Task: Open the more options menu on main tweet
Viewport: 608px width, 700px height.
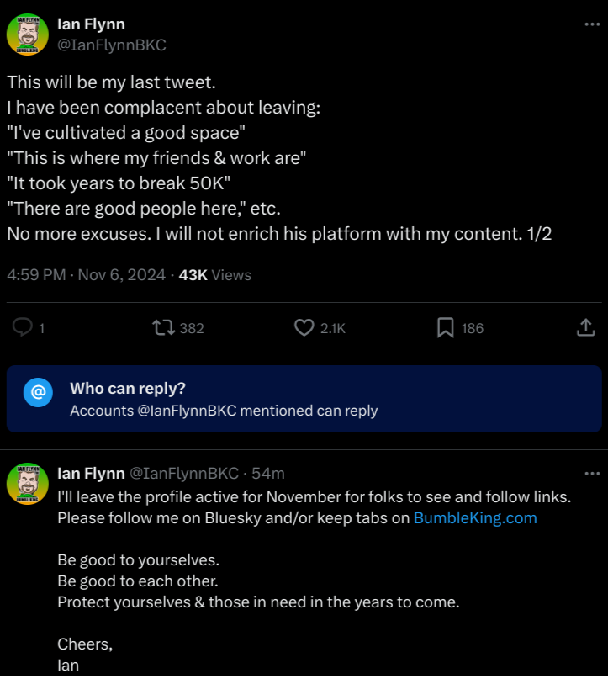Action: tap(592, 24)
